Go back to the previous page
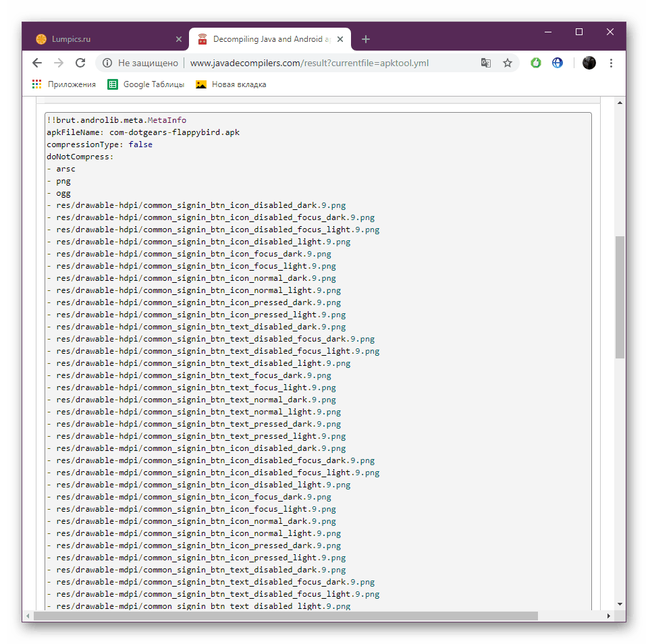This screenshot has height=644, width=648. coord(37,63)
